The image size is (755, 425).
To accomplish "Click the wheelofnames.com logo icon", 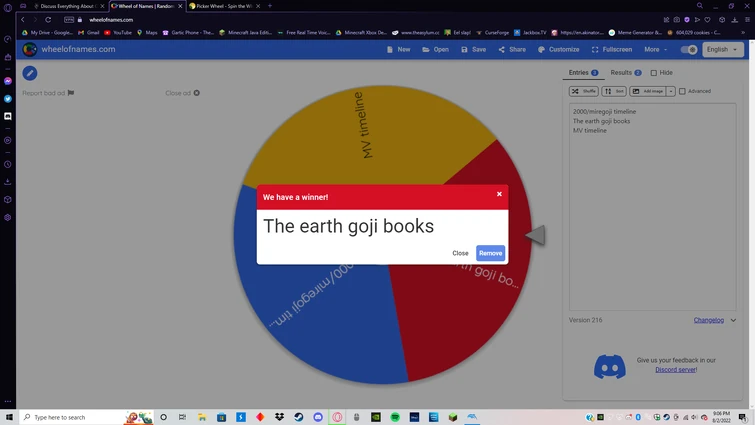I will [x=29, y=49].
